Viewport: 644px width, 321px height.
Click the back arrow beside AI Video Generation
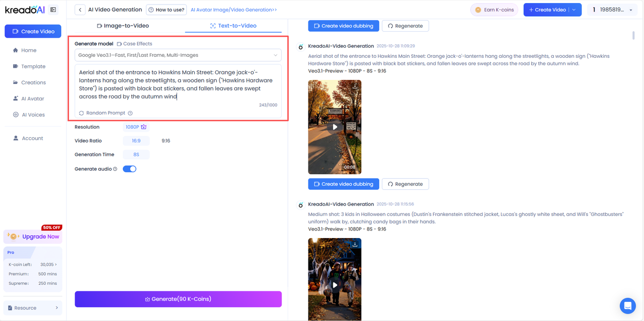coord(80,10)
